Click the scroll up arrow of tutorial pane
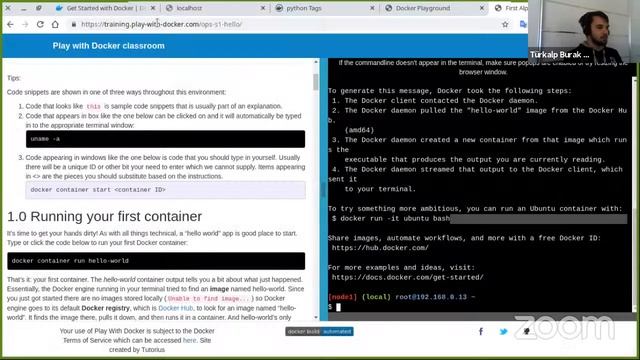Image resolution: width=640 pixels, height=360 pixels. [x=316, y=62]
